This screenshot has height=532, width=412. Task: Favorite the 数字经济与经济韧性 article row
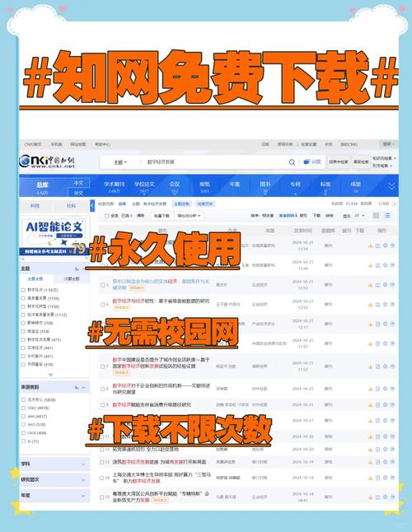pyautogui.click(x=385, y=305)
